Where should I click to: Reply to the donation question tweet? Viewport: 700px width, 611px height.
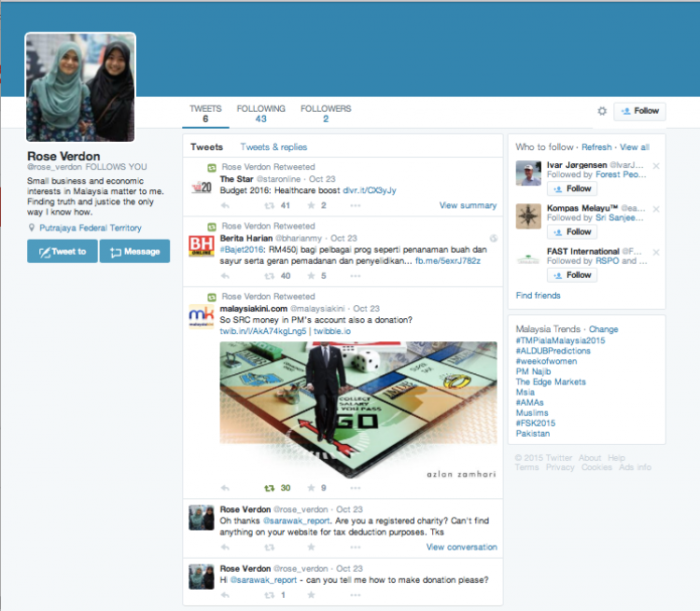pos(225,595)
